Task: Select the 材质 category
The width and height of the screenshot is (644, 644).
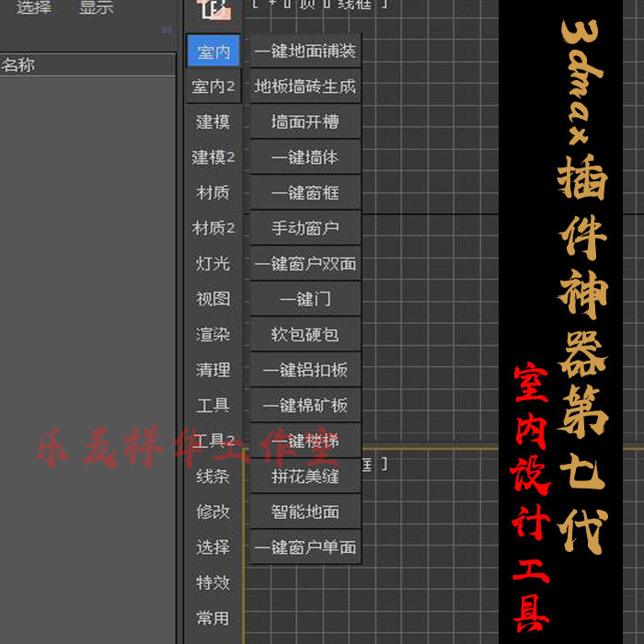Action: tap(213, 192)
